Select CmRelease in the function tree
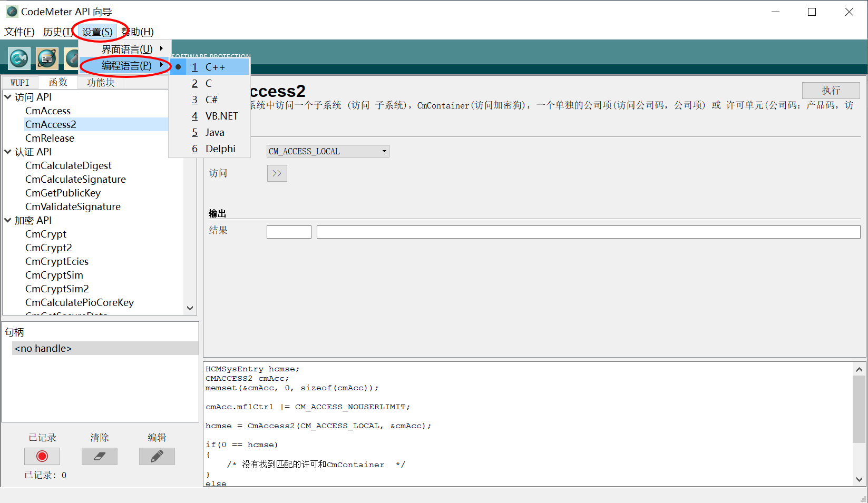 click(x=50, y=138)
